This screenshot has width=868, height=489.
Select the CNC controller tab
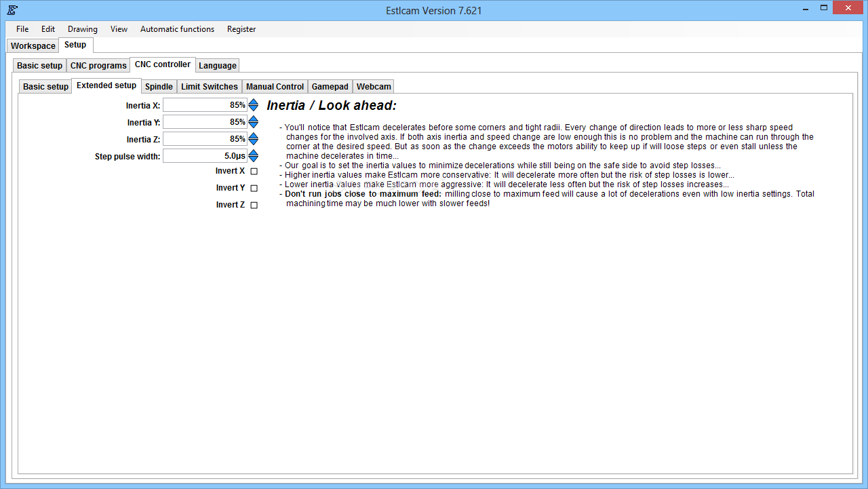pyautogui.click(x=163, y=64)
